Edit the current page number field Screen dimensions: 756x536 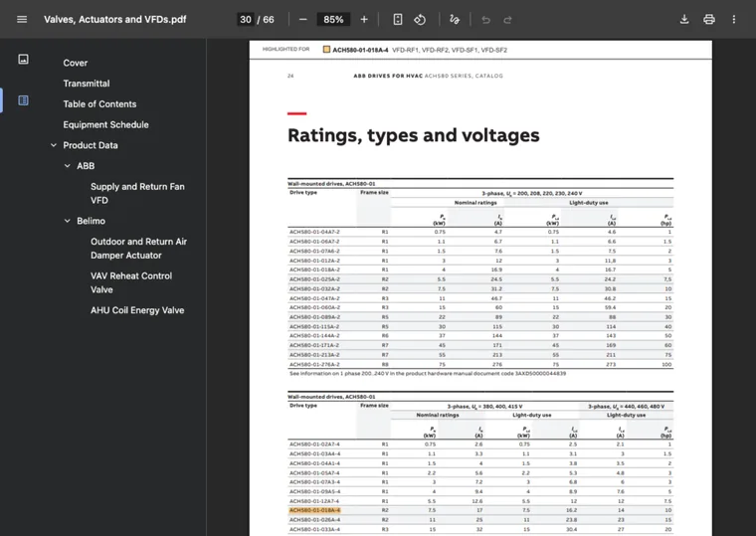pyautogui.click(x=246, y=19)
